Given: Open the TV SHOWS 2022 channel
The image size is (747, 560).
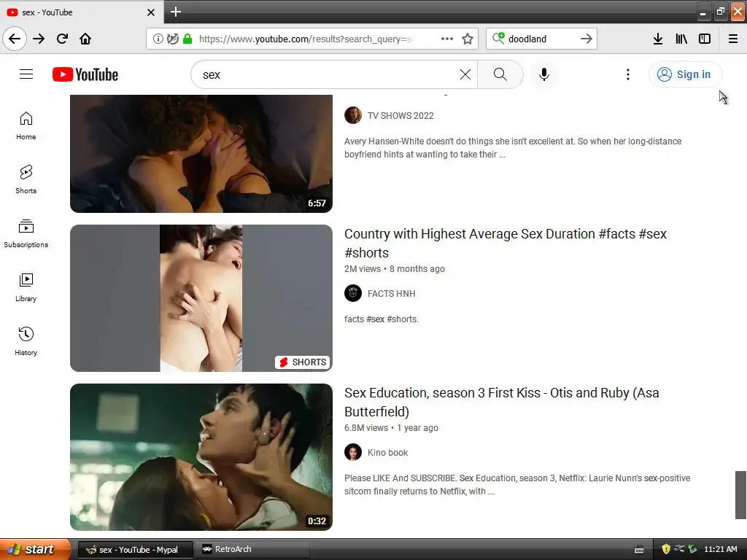Looking at the screenshot, I should coord(400,116).
